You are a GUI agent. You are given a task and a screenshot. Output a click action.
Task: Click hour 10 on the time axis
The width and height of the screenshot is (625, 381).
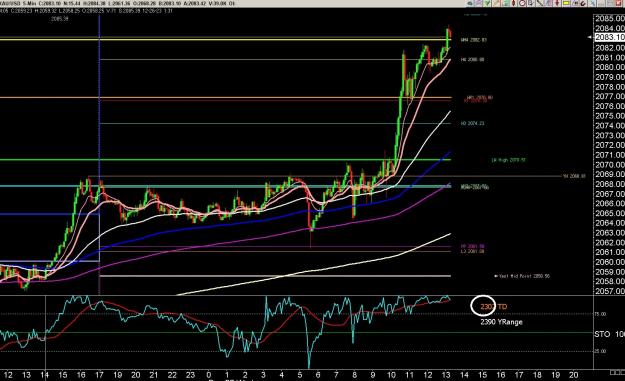391,375
